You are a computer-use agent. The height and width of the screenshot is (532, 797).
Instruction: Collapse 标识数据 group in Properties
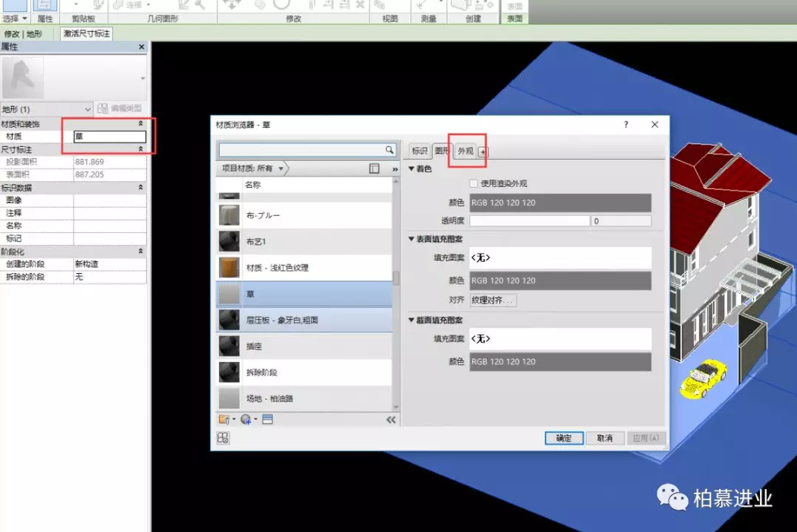click(141, 188)
